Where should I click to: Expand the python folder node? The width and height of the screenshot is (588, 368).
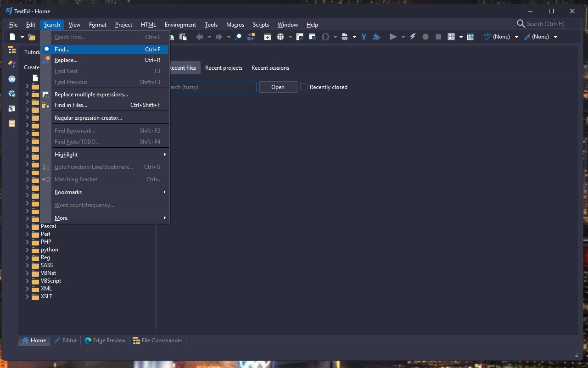(27, 250)
